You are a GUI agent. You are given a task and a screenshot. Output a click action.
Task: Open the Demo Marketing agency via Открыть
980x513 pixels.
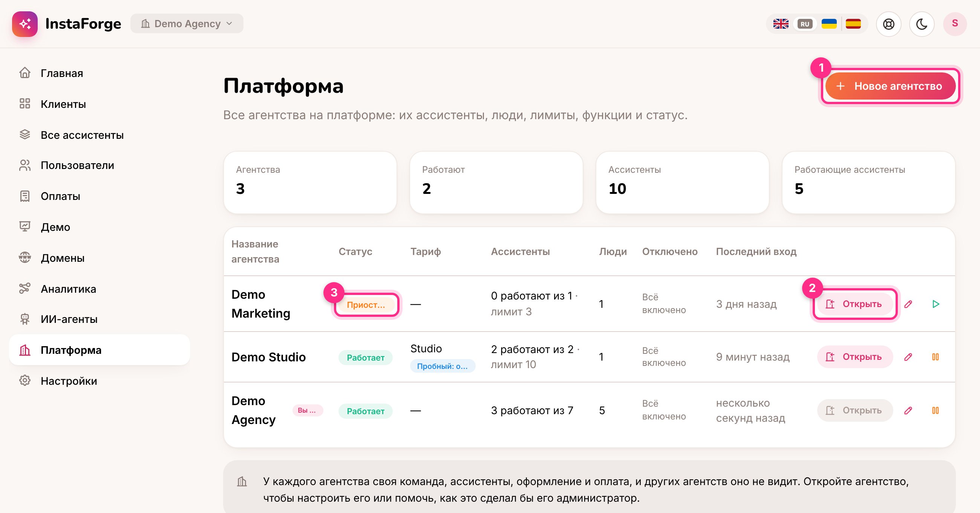click(854, 304)
